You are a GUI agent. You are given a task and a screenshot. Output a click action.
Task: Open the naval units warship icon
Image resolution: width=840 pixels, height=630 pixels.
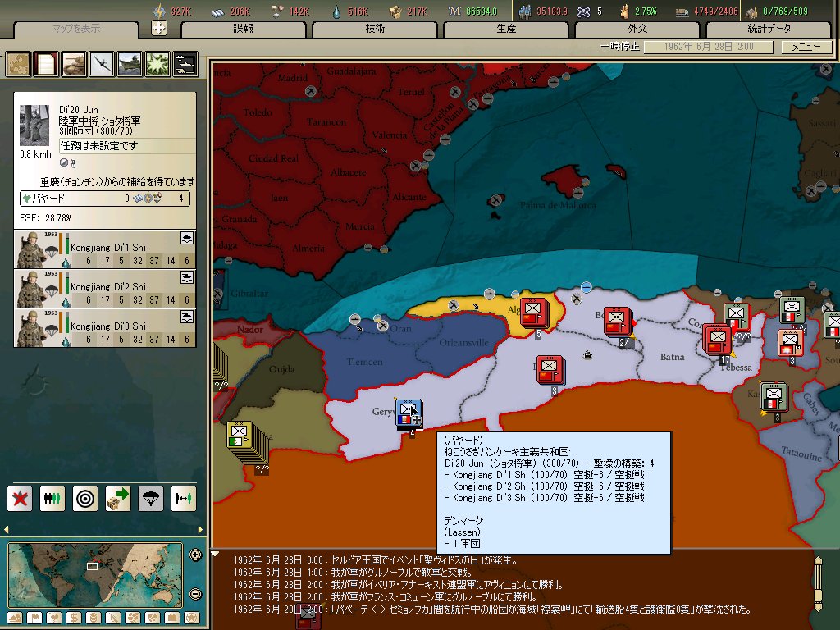click(129, 64)
